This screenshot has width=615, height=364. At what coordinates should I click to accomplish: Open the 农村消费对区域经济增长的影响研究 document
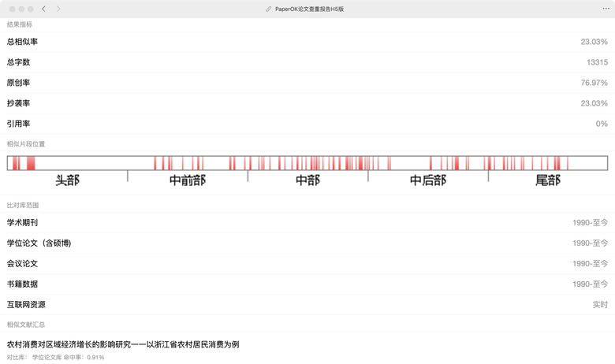point(123,344)
